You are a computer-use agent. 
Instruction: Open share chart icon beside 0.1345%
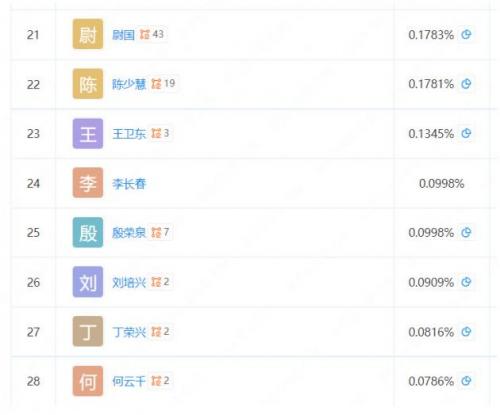[x=466, y=133]
